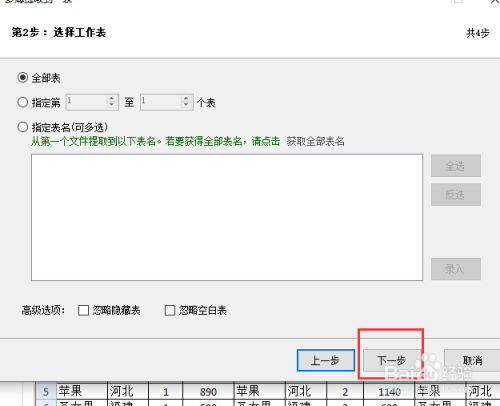Decrease the first sheet number spinner

point(112,105)
